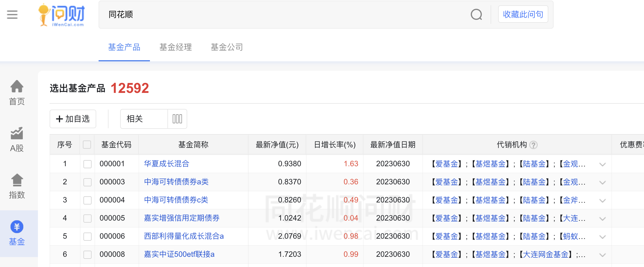Open fund link 中海可转债债券a类
The height and width of the screenshot is (267, 644).
176,182
